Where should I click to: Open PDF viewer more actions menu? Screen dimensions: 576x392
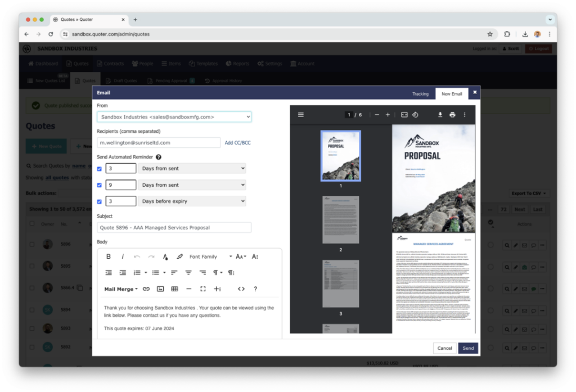point(465,115)
